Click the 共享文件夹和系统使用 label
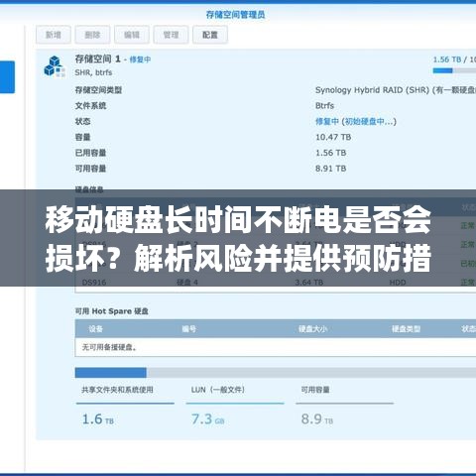The height and width of the screenshot is (476, 476). tap(117, 390)
